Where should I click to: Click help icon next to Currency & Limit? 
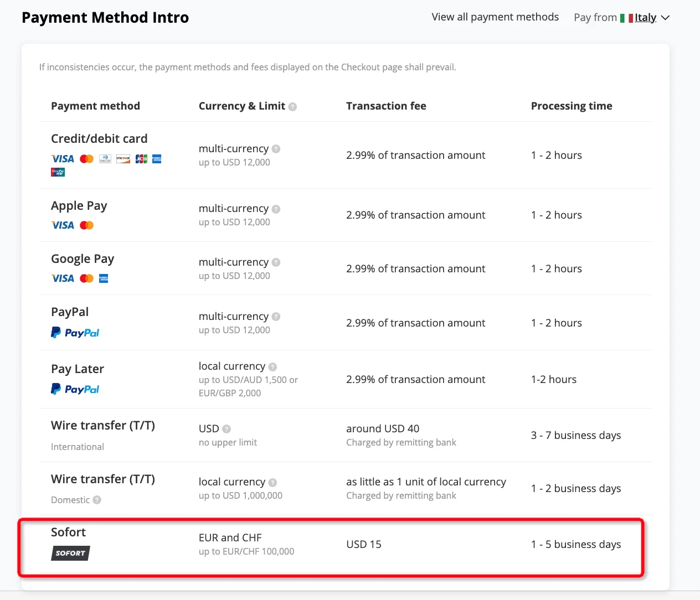(x=292, y=107)
